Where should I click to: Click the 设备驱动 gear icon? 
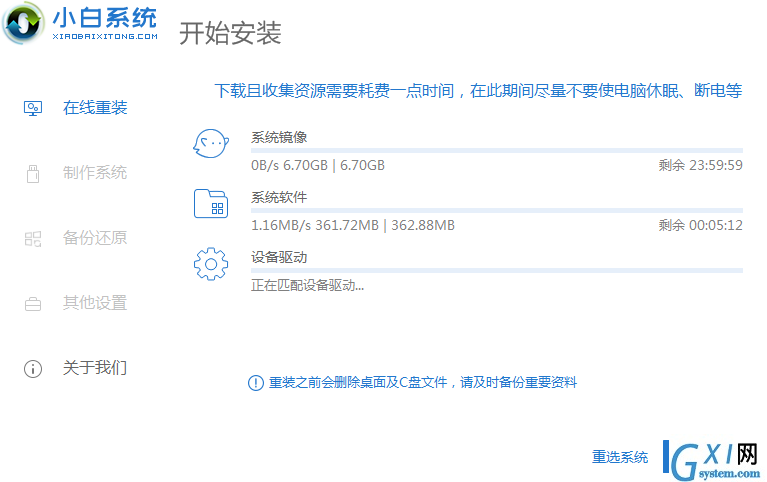point(211,264)
